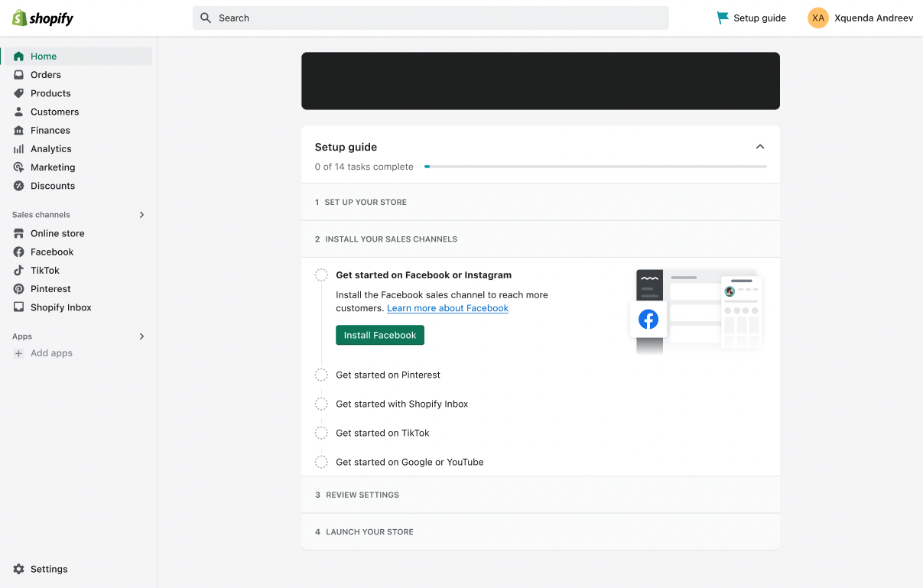Toggle the TikTok task completion circle
The width and height of the screenshot is (923, 588).
click(x=322, y=433)
